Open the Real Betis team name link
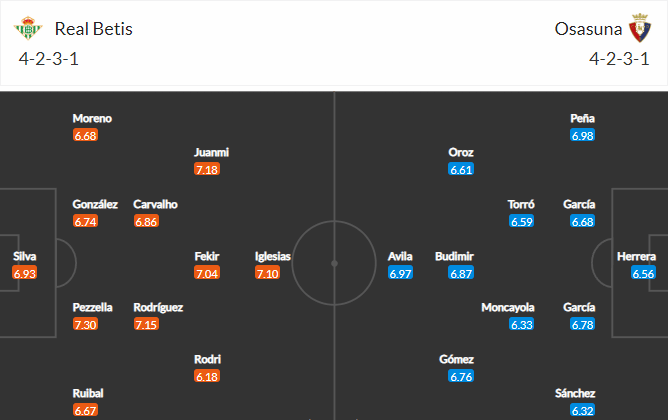The width and height of the screenshot is (668, 420). point(94,29)
